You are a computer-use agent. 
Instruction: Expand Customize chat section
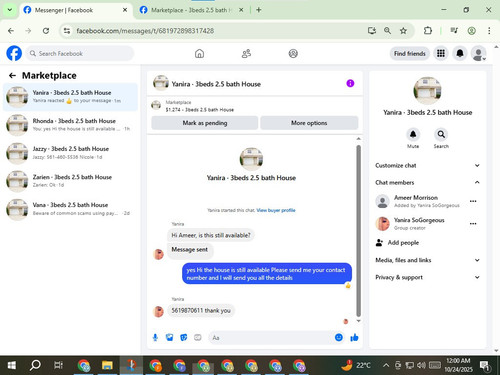(x=427, y=165)
